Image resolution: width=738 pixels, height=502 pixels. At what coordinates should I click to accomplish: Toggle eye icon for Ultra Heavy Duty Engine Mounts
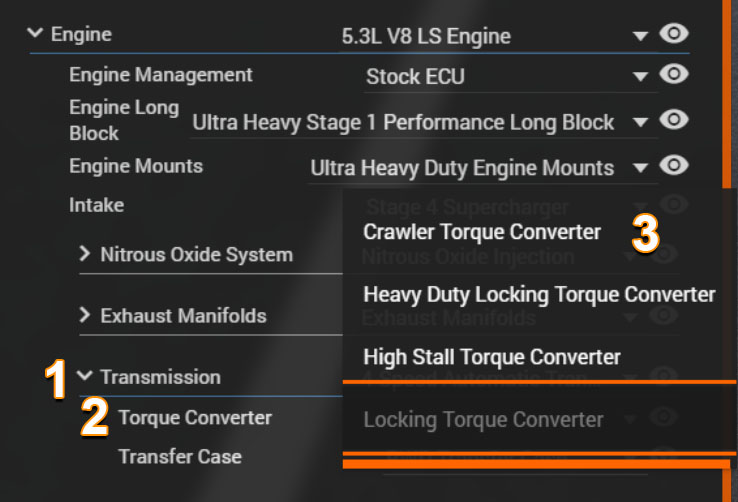pyautogui.click(x=674, y=165)
